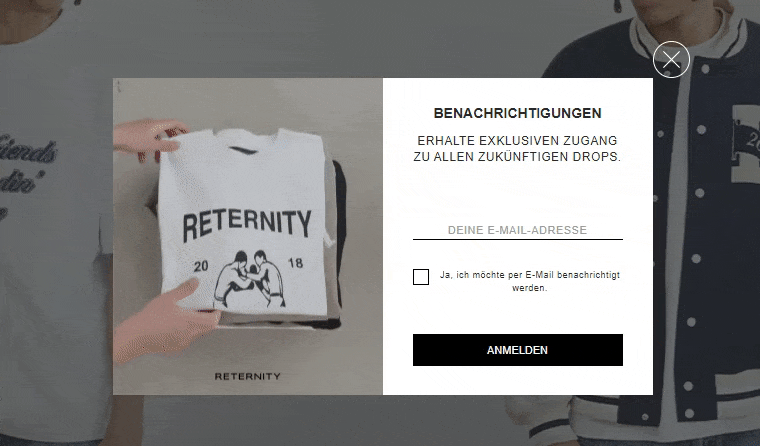The height and width of the screenshot is (446, 760).
Task: Click the small RETERNITY logo below the shirt
Action: 248,376
